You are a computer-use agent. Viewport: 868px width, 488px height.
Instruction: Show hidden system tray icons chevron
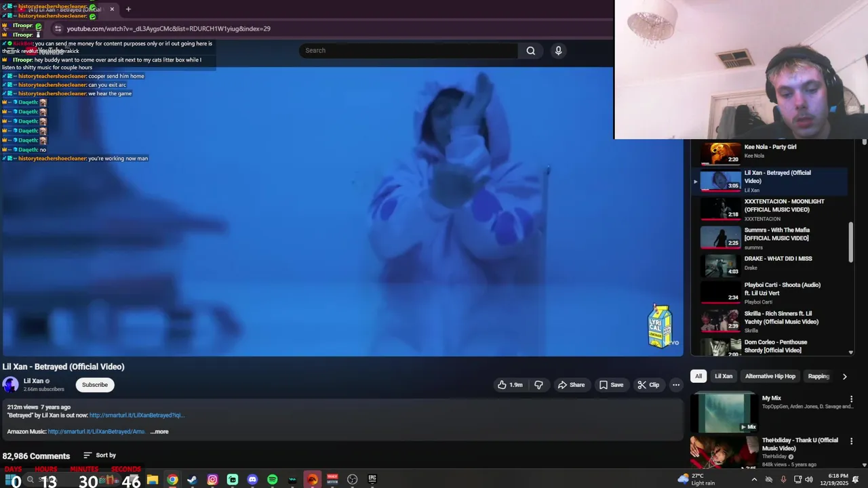point(753,480)
